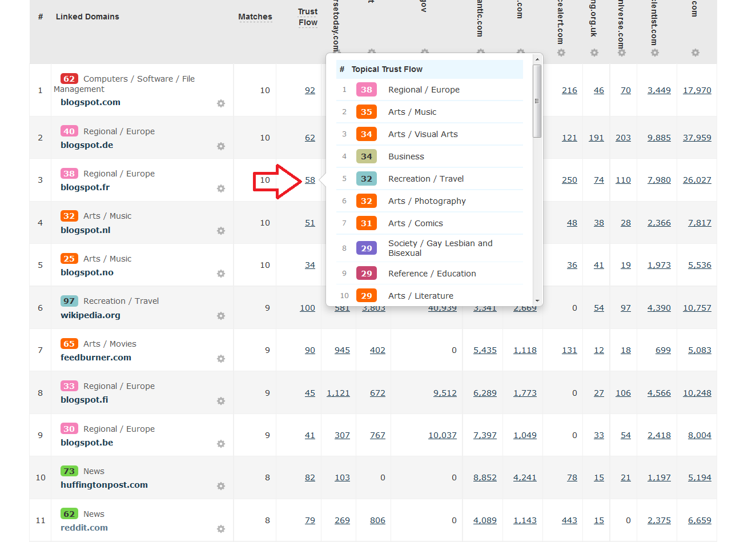
Task: Select Arts / Literature in popup list
Action: [421, 296]
